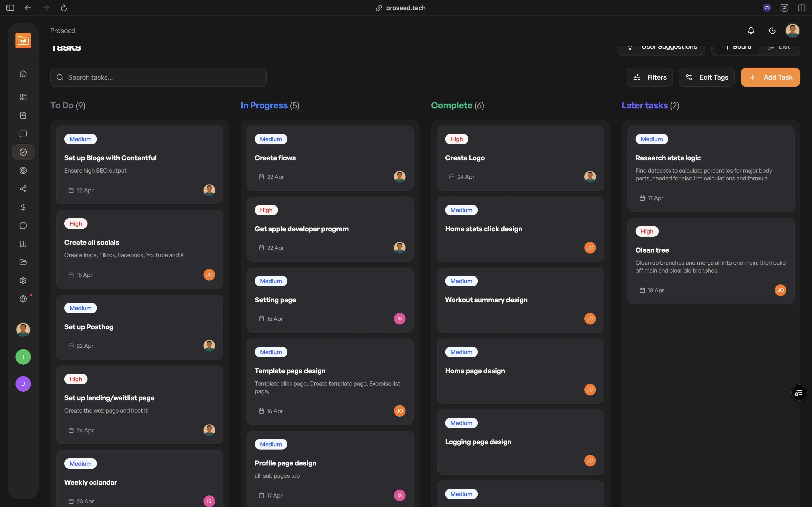Open the Filters panel

point(650,77)
